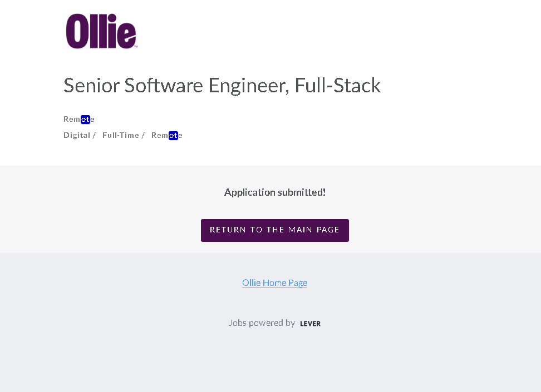Viewport: 541px width, 392px height.
Task: Click the Lever logo in footer
Action: pos(310,324)
